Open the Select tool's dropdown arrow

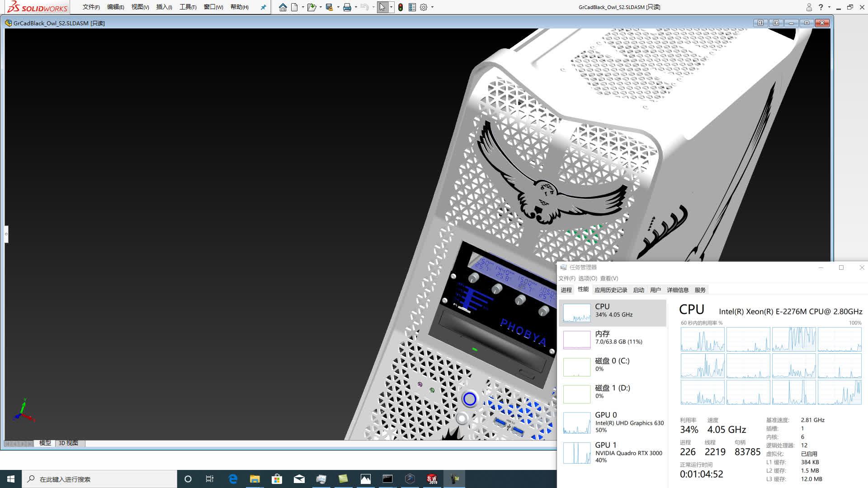[x=391, y=7]
